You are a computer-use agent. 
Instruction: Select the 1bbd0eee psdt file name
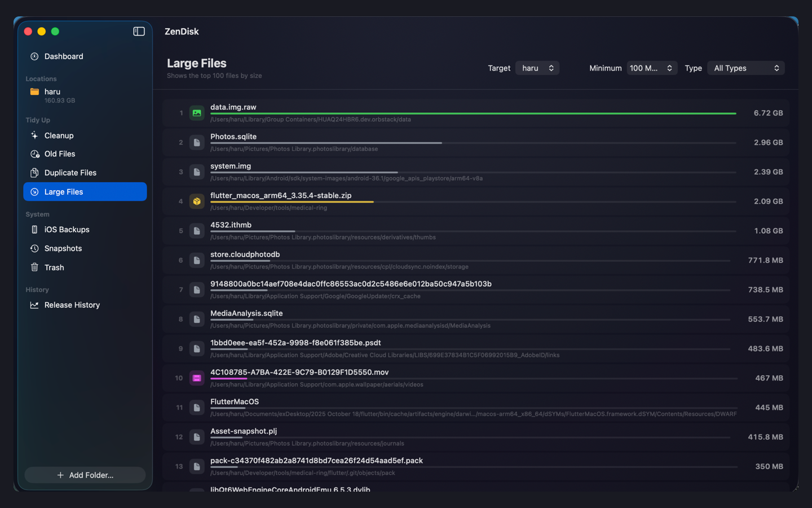(x=295, y=343)
